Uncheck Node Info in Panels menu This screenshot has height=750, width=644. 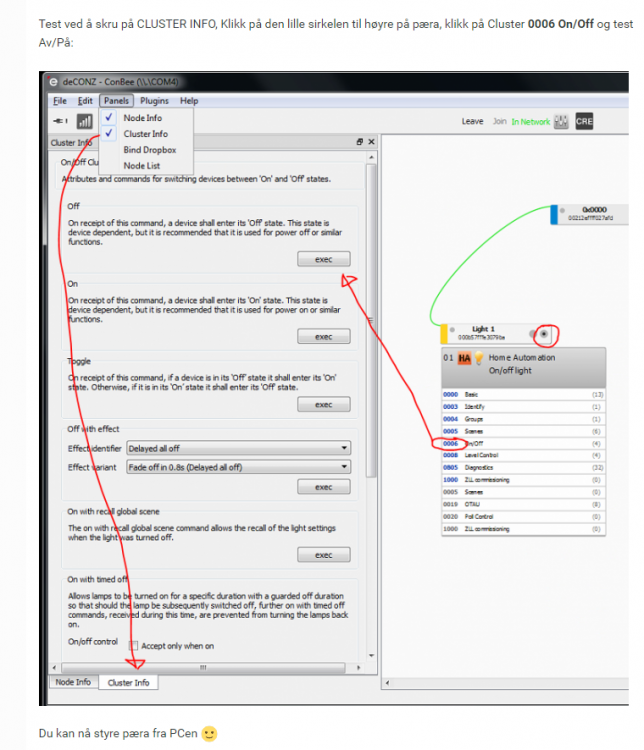coord(141,117)
